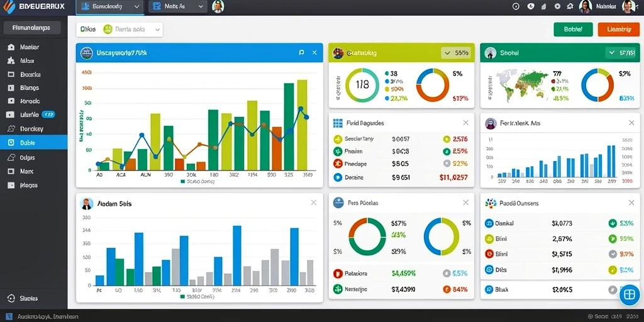Click the Maniar home icon in sidebar
This screenshot has height=322, width=644.
click(x=11, y=47)
